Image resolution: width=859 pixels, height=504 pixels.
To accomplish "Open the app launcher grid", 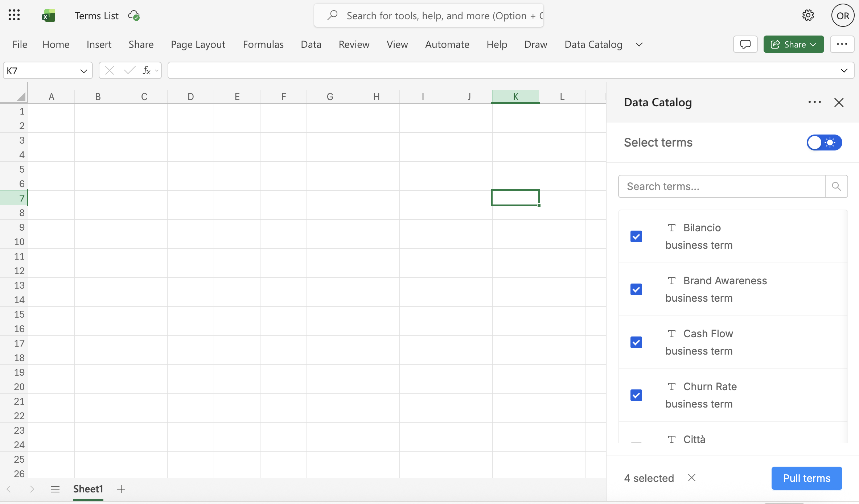I will pyautogui.click(x=14, y=15).
